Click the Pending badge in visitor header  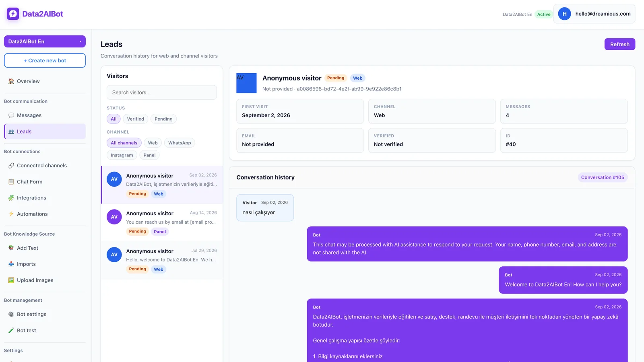(x=336, y=78)
